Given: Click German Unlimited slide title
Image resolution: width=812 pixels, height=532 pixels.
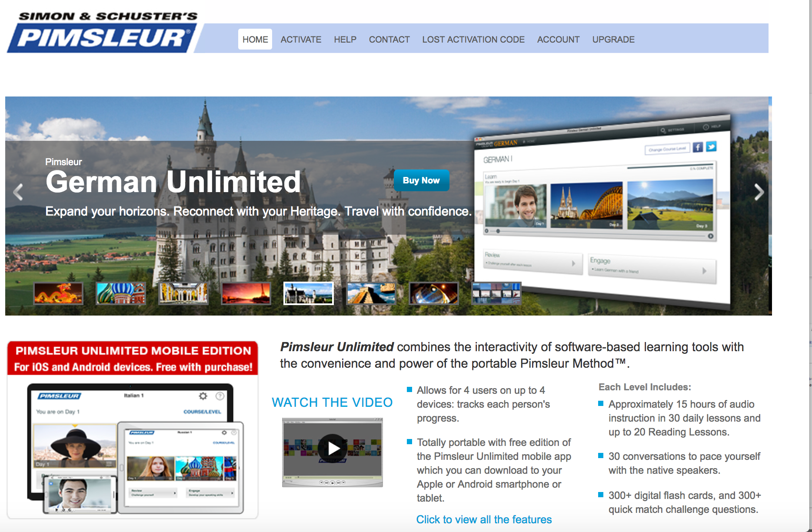Looking at the screenshot, I should pyautogui.click(x=173, y=182).
